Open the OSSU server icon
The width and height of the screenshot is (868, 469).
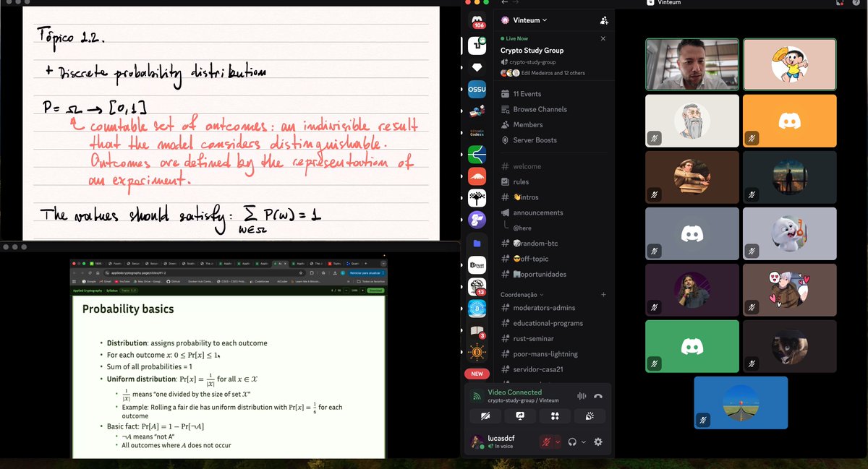click(x=477, y=90)
